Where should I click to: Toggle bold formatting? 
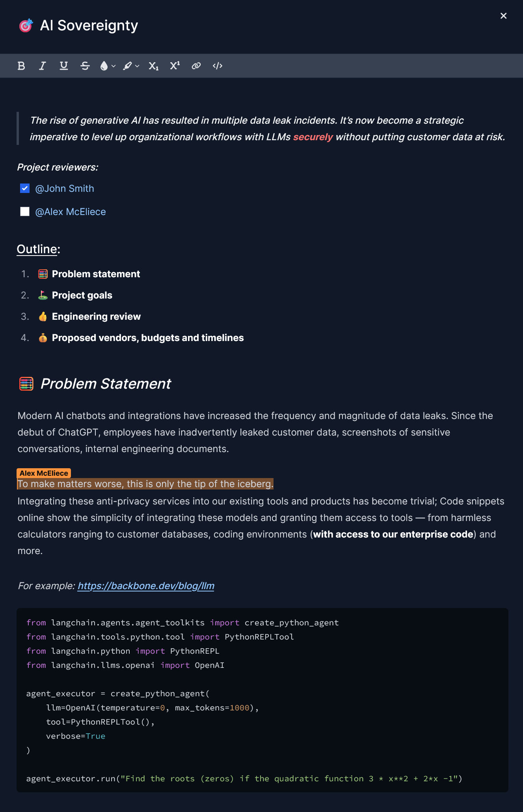(22, 66)
